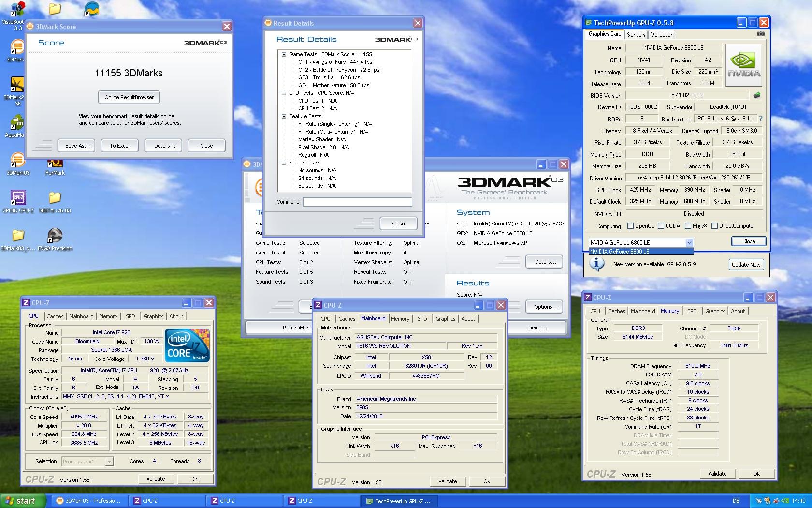Open the CPUID GPU-Z desktop icon

tap(18, 198)
